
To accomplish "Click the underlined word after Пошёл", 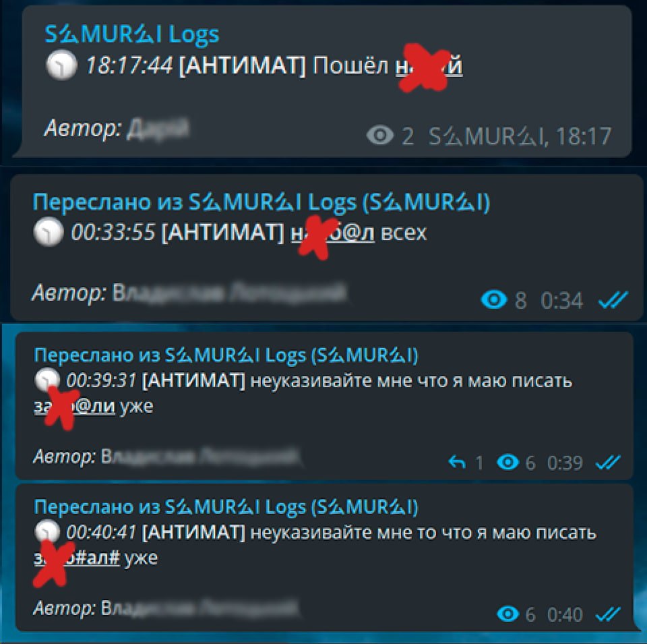I will [429, 66].
